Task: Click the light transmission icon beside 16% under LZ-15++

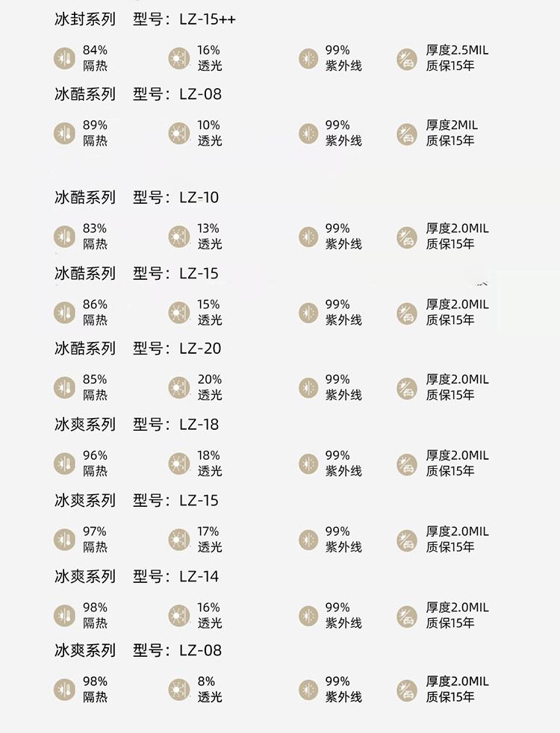Action: pos(179,58)
